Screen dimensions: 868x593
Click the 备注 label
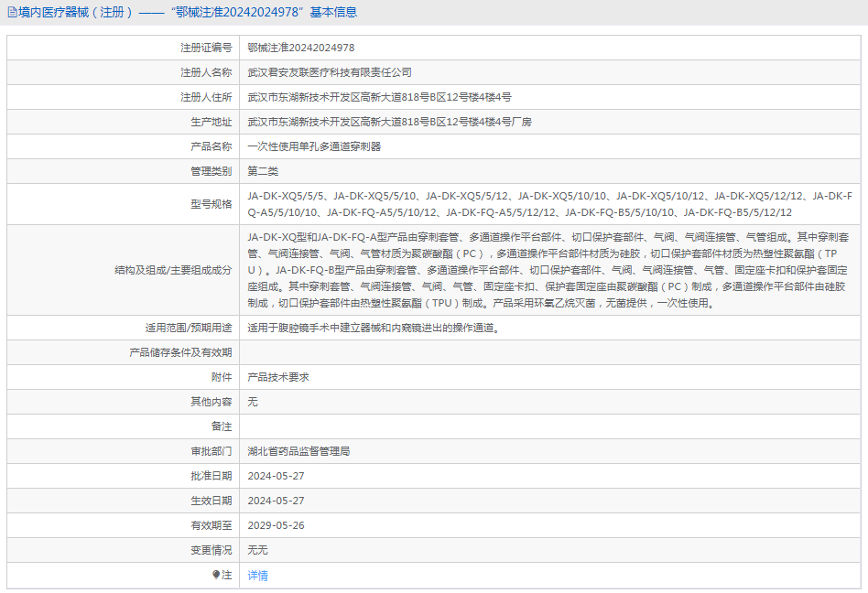point(222,426)
